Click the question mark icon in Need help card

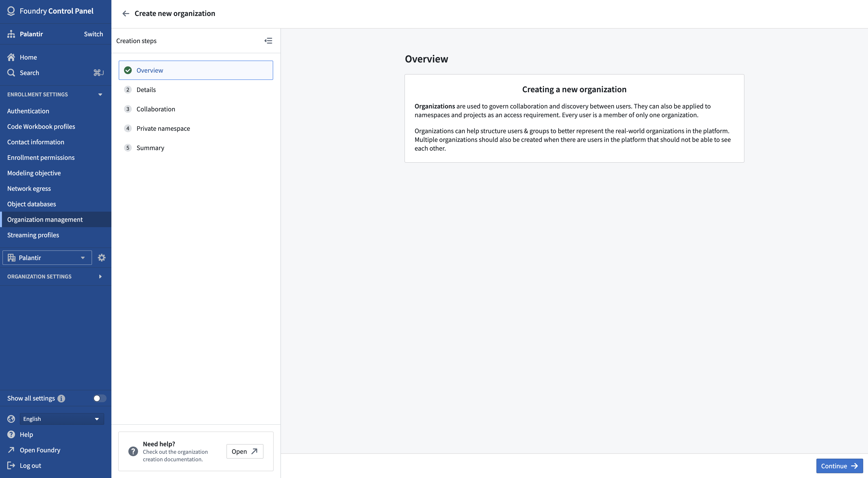point(133,451)
